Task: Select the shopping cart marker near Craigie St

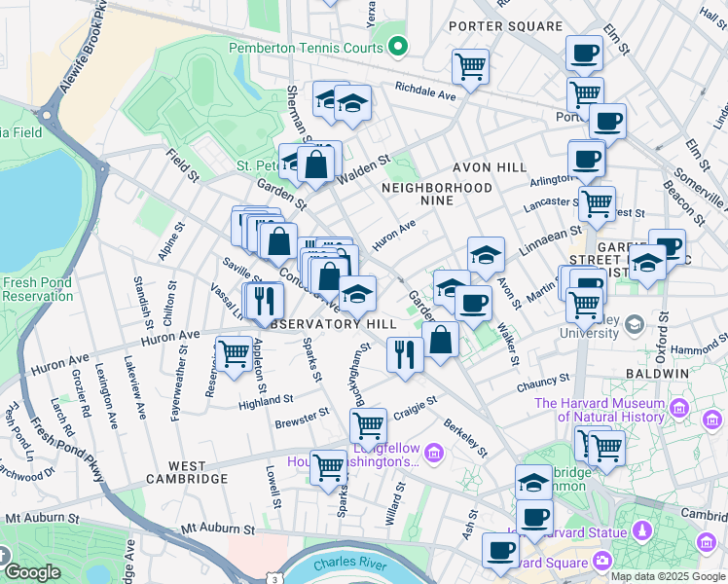Action: [x=368, y=427]
